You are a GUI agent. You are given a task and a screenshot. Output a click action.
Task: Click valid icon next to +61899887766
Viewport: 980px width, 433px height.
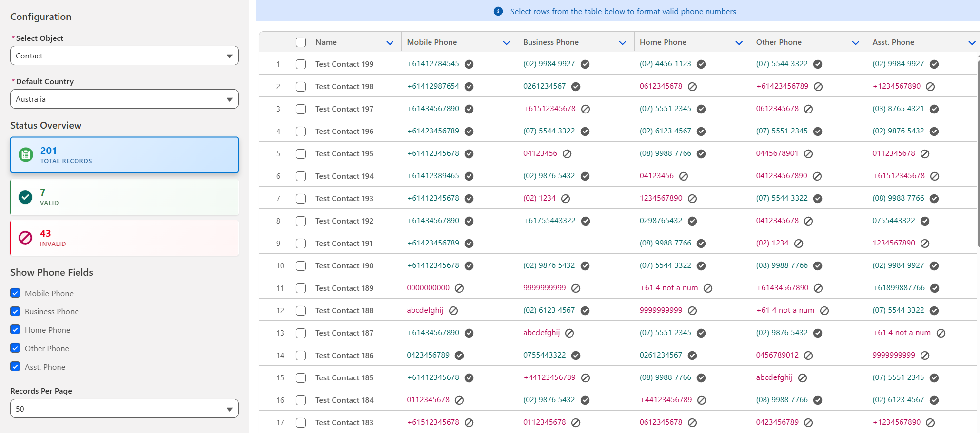point(935,288)
